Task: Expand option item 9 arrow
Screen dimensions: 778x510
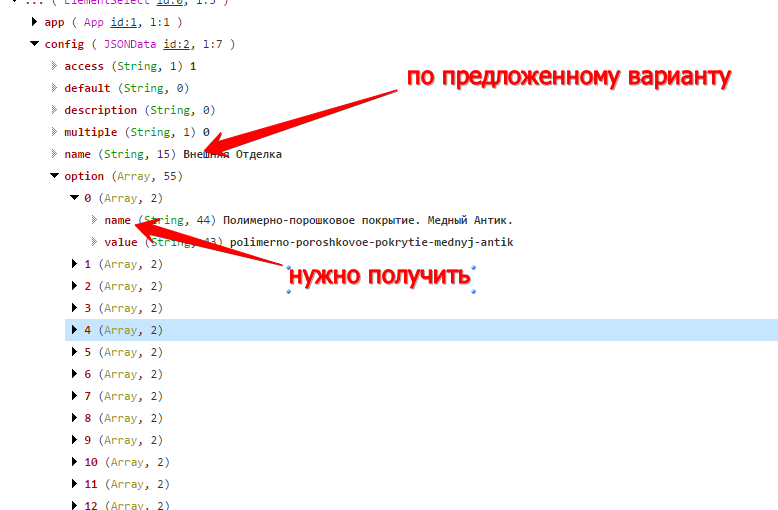Action: click(74, 440)
